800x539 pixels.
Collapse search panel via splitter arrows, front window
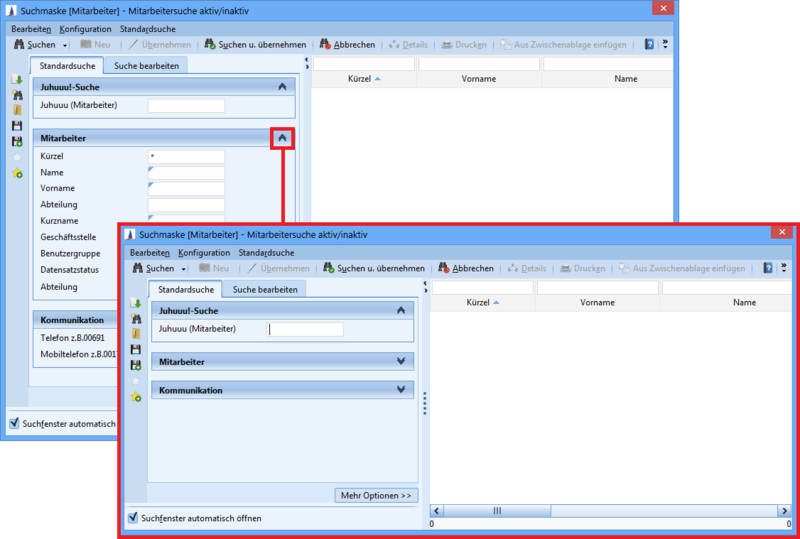(x=425, y=287)
